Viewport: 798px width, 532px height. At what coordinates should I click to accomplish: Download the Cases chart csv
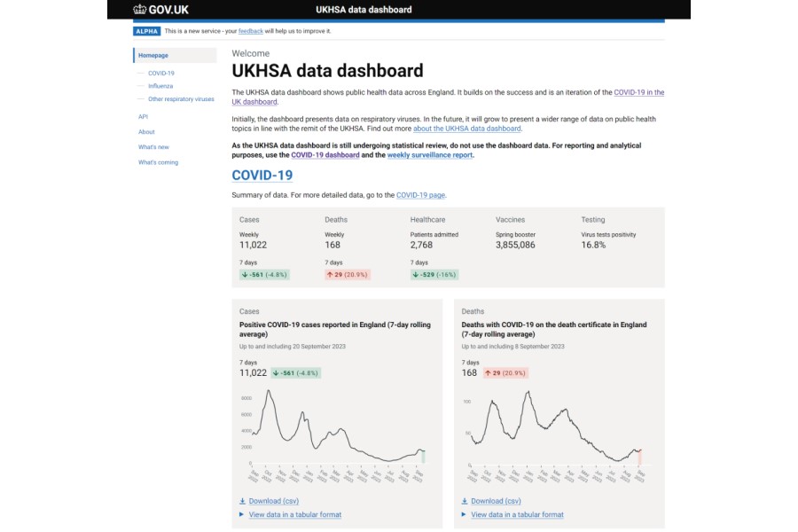274,501
